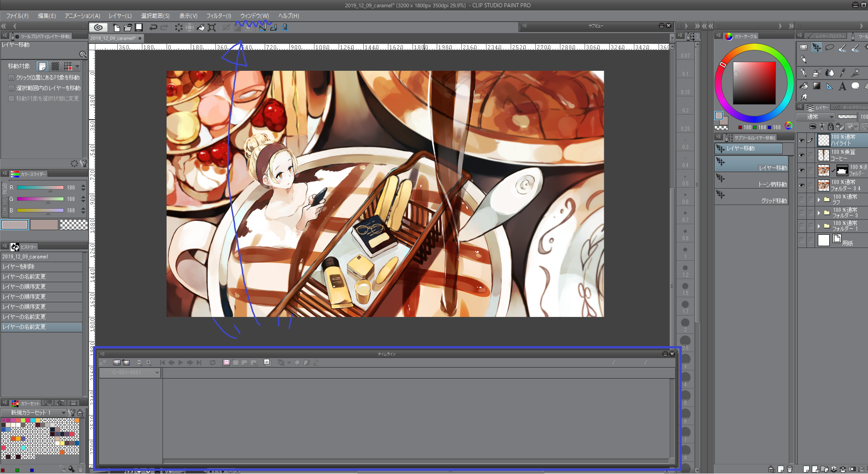Viewport: 868px width, 474px height.
Task: Open the timeline panel menu
Action: (x=103, y=354)
